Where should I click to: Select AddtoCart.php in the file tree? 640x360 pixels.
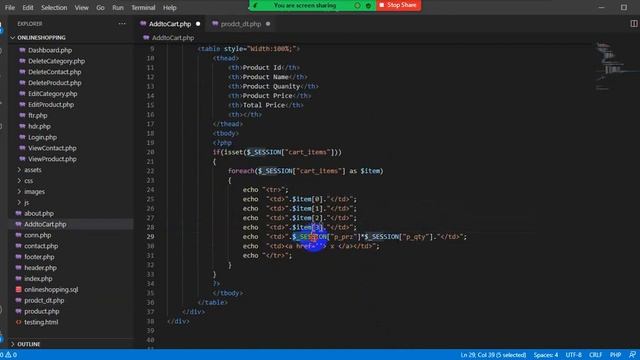click(x=45, y=224)
